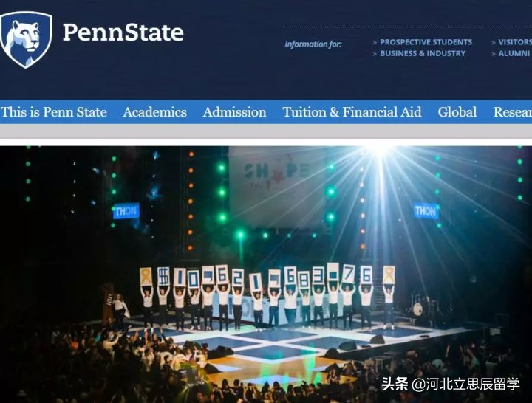The height and width of the screenshot is (403, 532).
Task: Select Academics in the navigation bar
Action: coord(154,112)
